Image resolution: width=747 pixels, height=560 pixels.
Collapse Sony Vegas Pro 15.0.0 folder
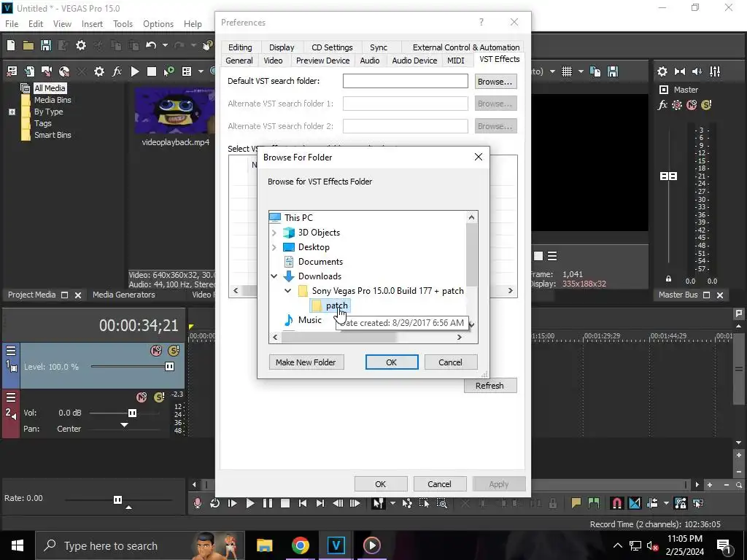(x=288, y=290)
